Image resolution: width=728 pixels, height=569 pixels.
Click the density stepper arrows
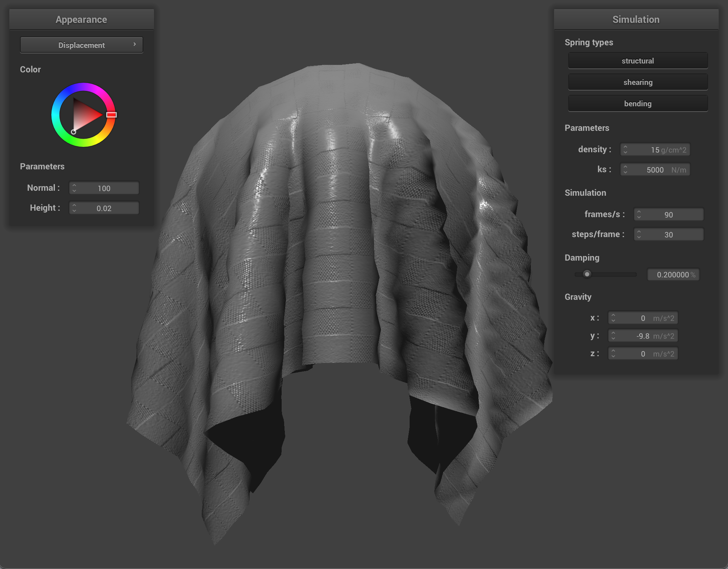(625, 149)
